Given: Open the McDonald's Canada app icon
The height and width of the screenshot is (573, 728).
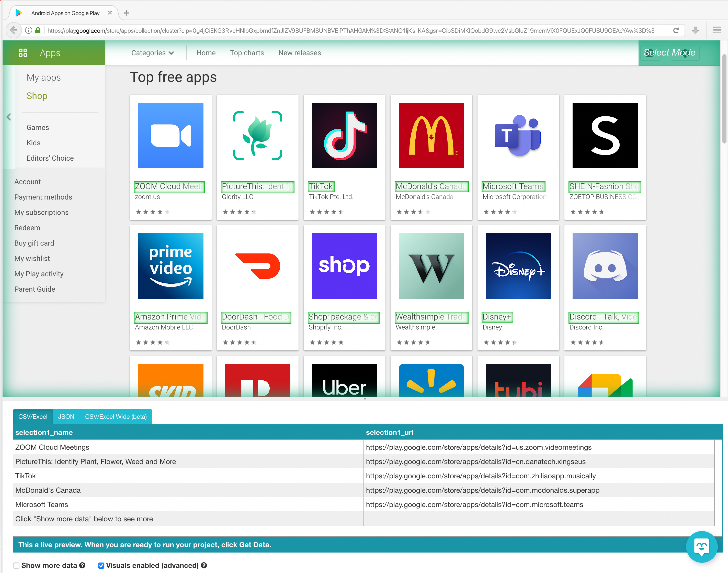Looking at the screenshot, I should point(431,135).
